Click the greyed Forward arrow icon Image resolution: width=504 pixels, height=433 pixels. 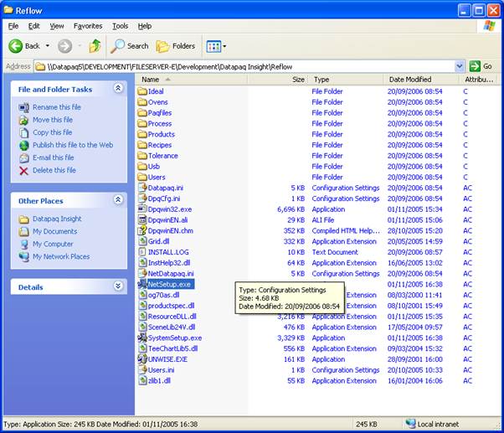point(64,46)
